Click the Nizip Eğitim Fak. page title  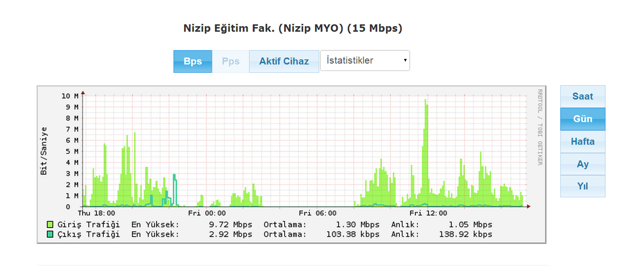click(x=293, y=29)
